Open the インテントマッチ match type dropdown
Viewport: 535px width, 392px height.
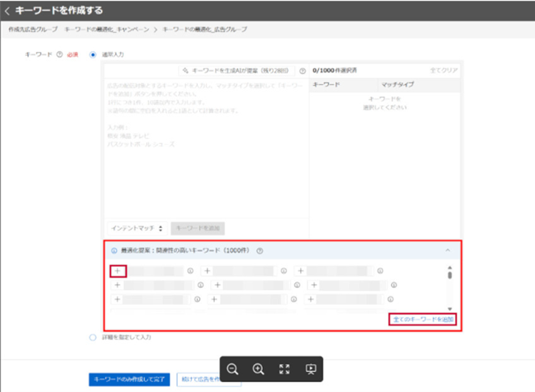(137, 228)
